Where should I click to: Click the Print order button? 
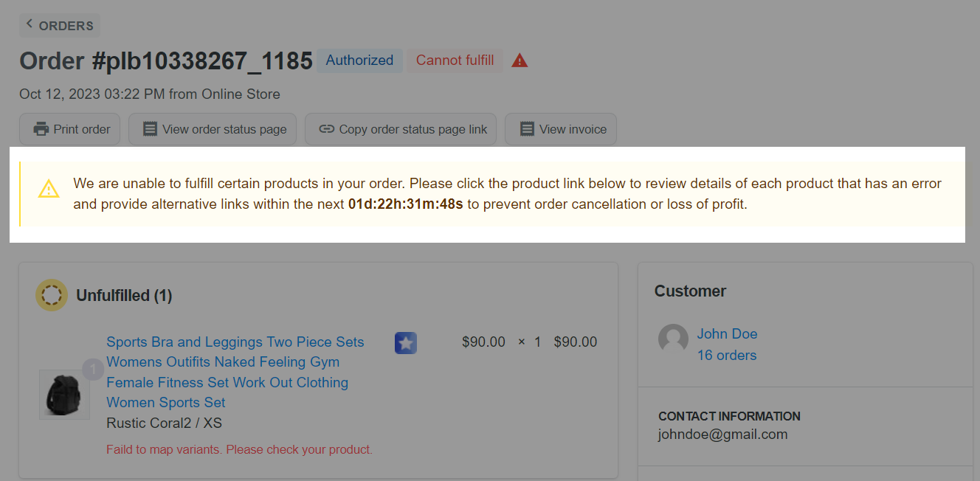(72, 129)
